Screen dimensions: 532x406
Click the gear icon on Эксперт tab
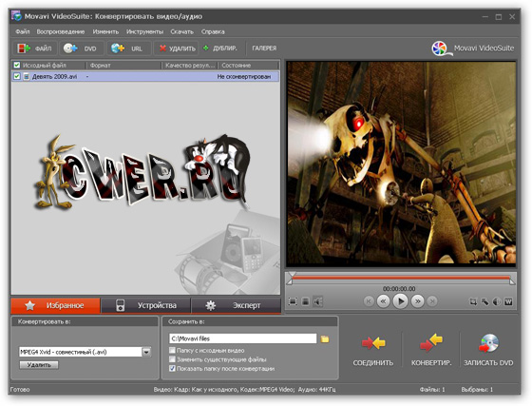point(210,305)
